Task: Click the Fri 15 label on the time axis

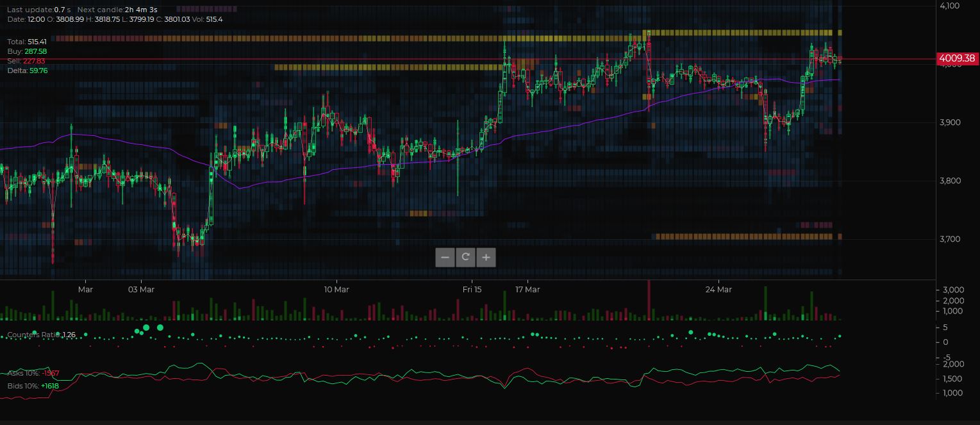Action: tap(472, 289)
